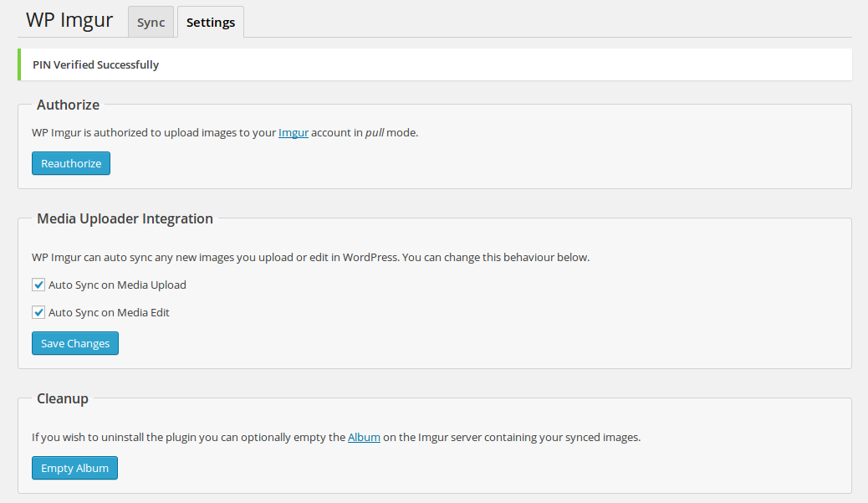Click the Auto Sync on Media Edit label
This screenshot has width=868, height=503.
109,312
